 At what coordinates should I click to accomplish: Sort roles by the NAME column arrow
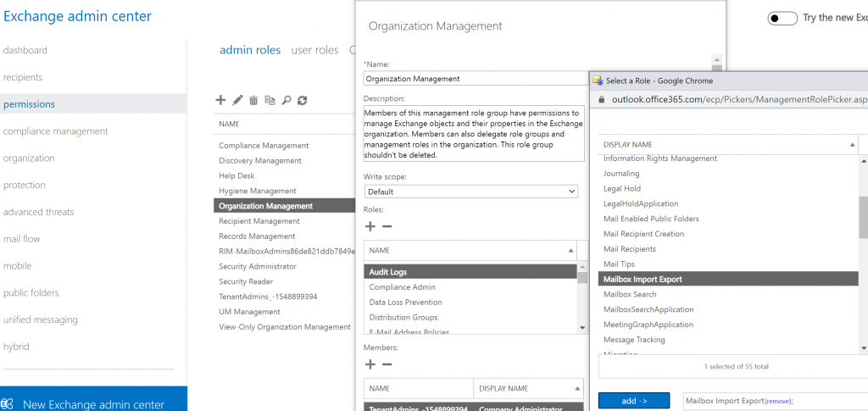[x=570, y=251]
